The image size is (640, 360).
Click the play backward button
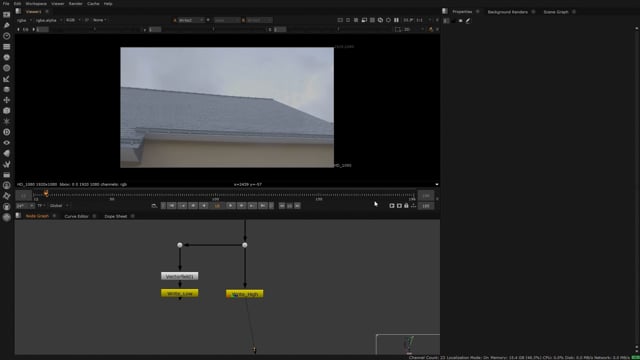[204, 206]
